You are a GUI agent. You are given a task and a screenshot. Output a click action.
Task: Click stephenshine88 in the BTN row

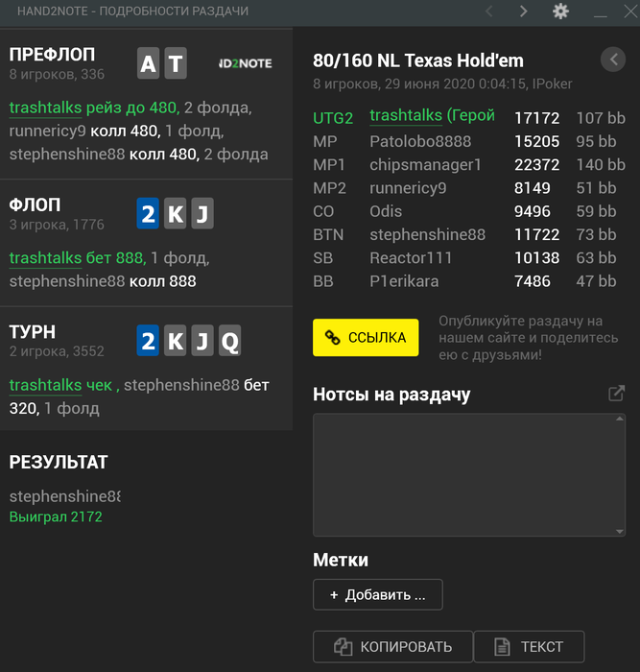(428, 234)
